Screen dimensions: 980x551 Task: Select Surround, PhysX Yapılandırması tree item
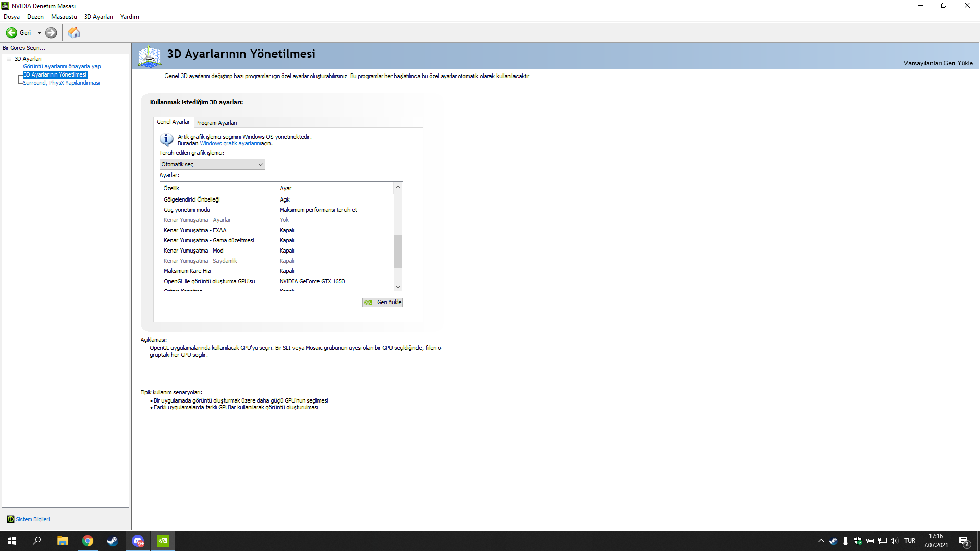tap(61, 83)
